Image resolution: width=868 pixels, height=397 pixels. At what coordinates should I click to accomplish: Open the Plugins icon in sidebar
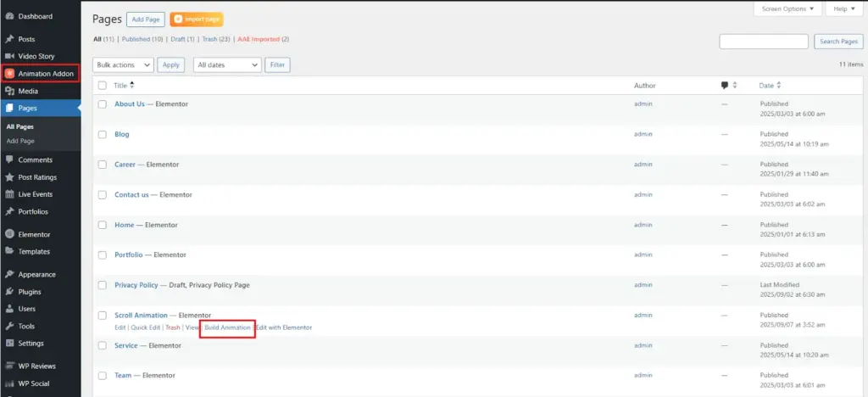(x=9, y=292)
